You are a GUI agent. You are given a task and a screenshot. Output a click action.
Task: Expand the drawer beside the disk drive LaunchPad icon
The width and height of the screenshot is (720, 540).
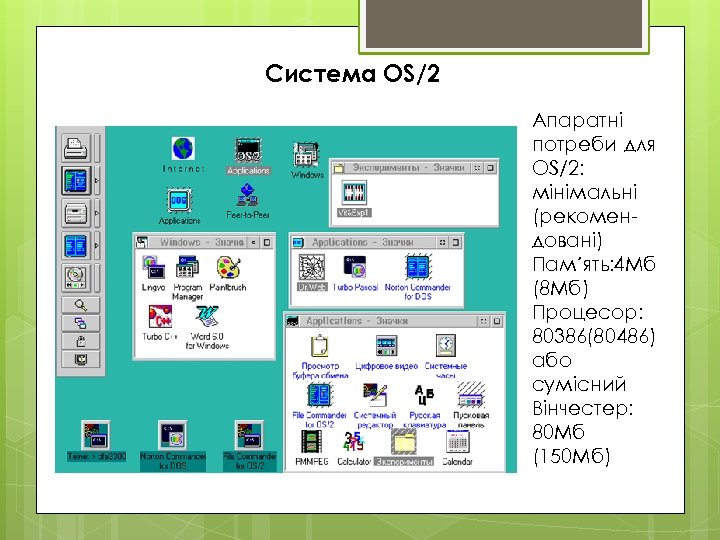click(x=97, y=213)
